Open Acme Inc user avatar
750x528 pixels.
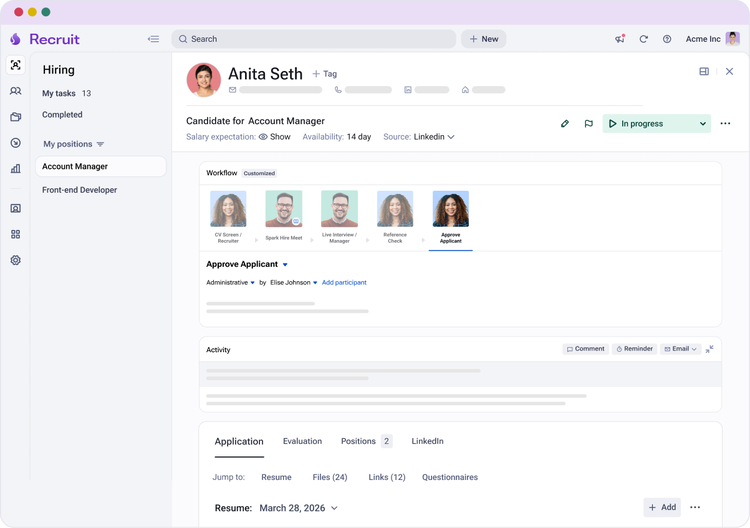(732, 39)
